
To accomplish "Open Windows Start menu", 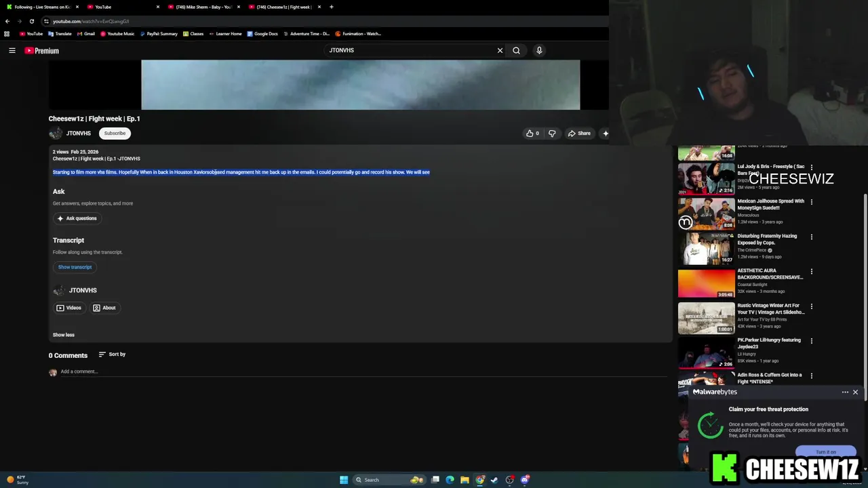I will pos(344,480).
